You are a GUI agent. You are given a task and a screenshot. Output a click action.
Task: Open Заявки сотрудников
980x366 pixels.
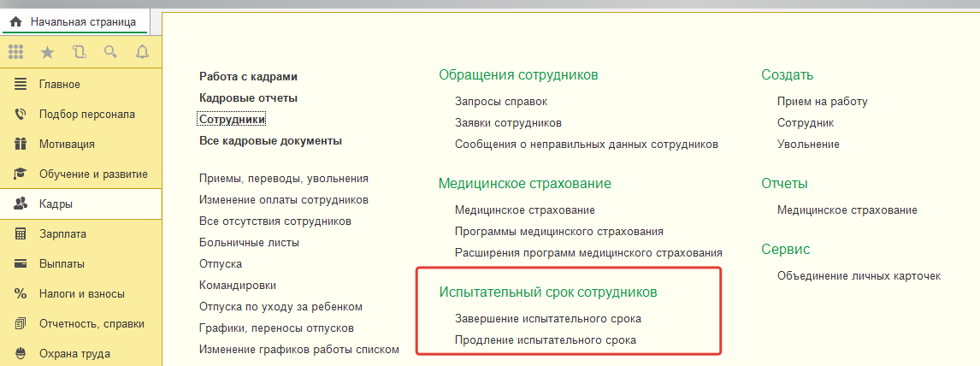tap(508, 123)
